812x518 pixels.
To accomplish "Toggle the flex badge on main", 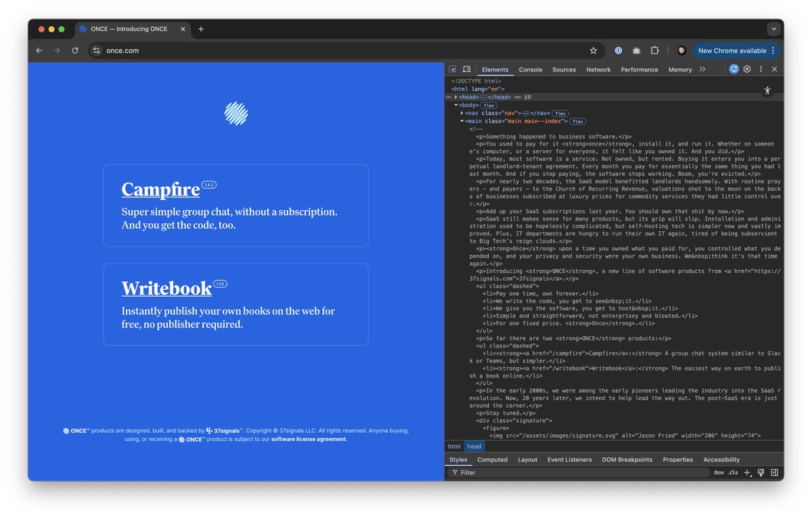I will click(x=577, y=122).
